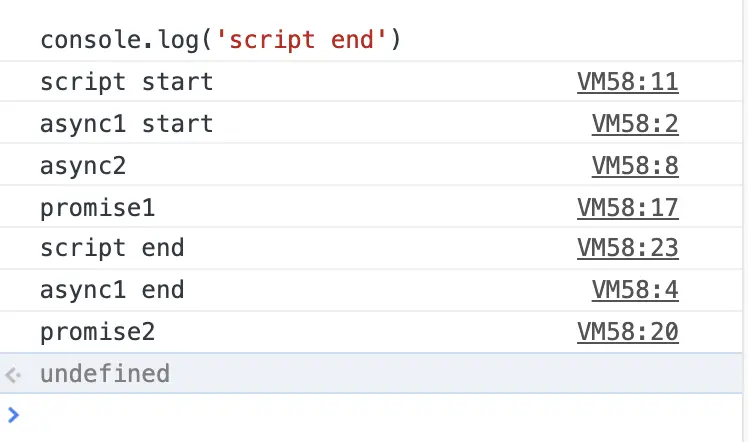
Task: Jump to source location VM58:17
Action: pyautogui.click(x=627, y=207)
